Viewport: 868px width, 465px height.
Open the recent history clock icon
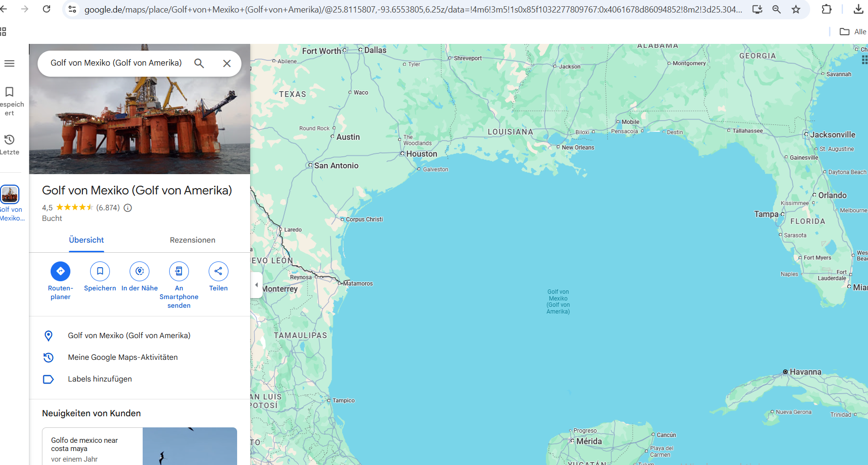pos(9,139)
